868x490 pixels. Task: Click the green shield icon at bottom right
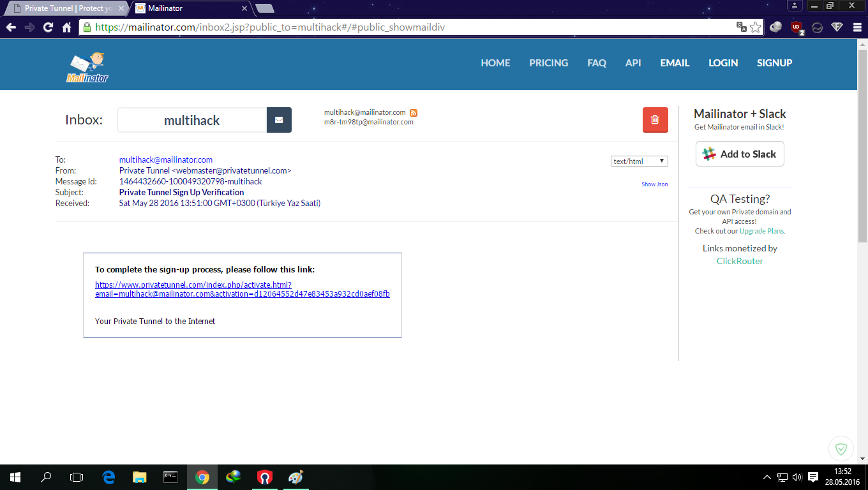click(841, 449)
